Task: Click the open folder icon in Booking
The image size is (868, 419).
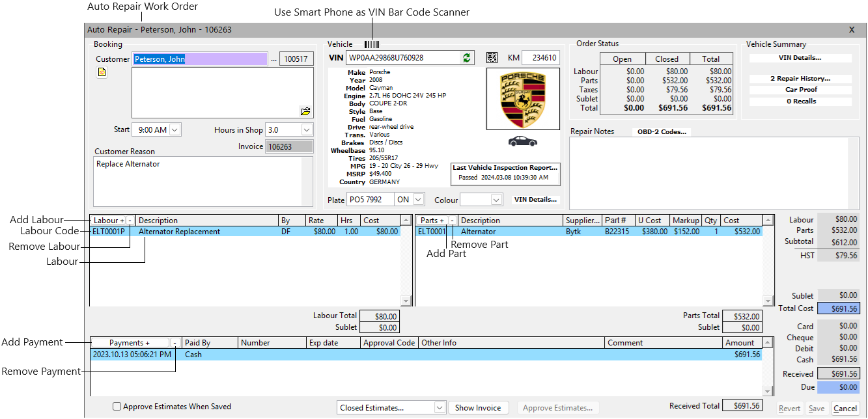Action: point(305,111)
